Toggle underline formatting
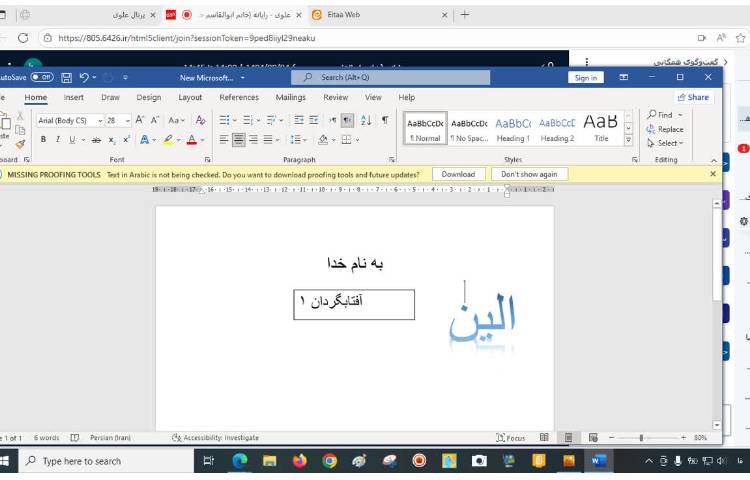 coord(72,140)
